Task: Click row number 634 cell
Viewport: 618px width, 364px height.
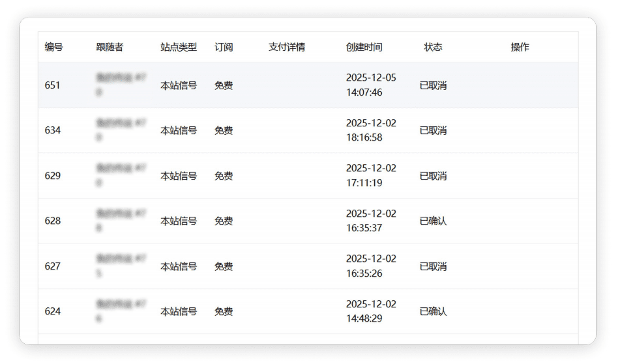Action: pos(53,130)
